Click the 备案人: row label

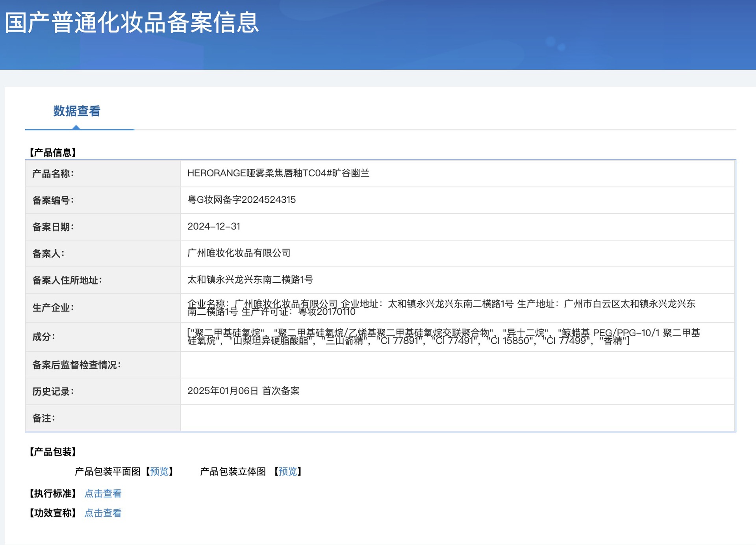(48, 254)
